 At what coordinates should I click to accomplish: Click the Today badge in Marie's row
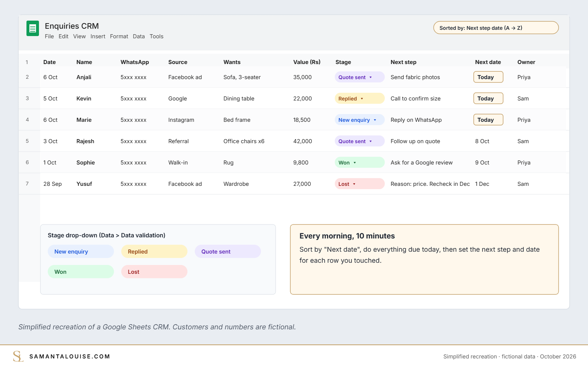[x=488, y=120]
